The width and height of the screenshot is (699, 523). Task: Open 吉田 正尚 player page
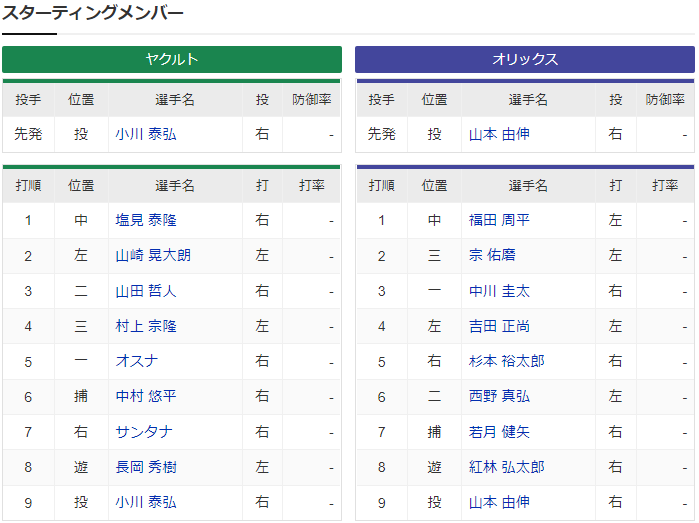[499, 326]
